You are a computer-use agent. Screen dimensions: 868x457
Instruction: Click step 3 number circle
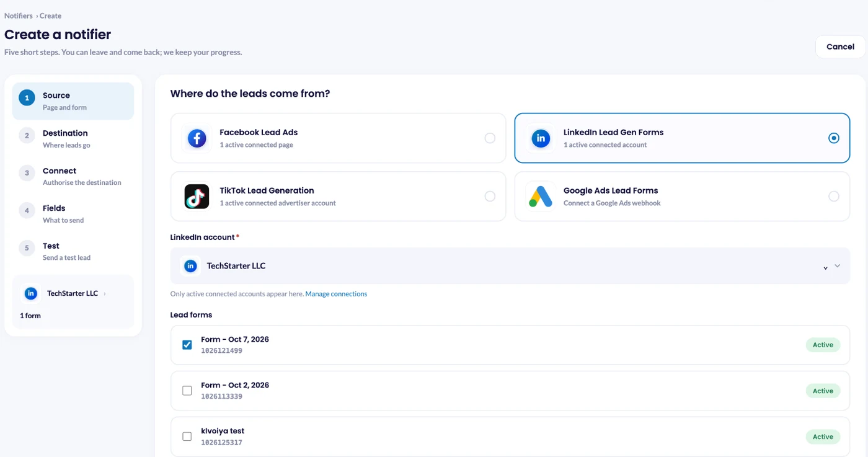tap(27, 173)
